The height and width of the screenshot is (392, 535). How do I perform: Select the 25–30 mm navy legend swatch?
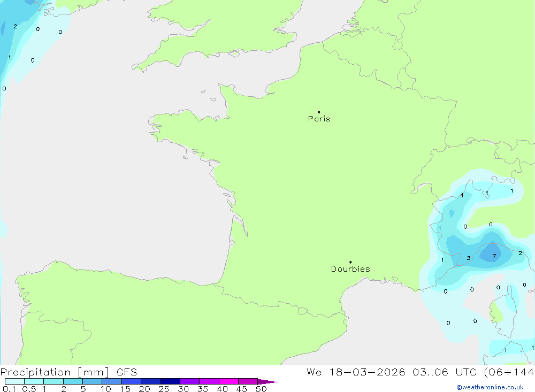(x=170, y=381)
